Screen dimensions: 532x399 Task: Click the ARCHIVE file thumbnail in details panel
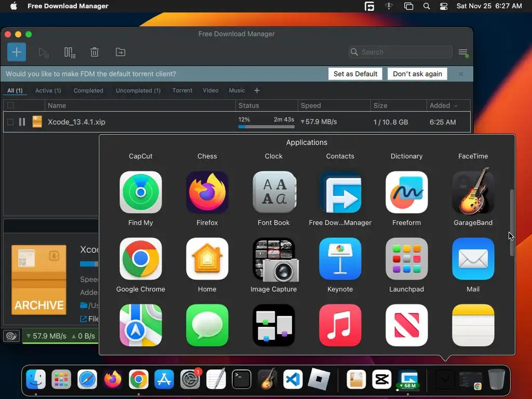coord(38,280)
